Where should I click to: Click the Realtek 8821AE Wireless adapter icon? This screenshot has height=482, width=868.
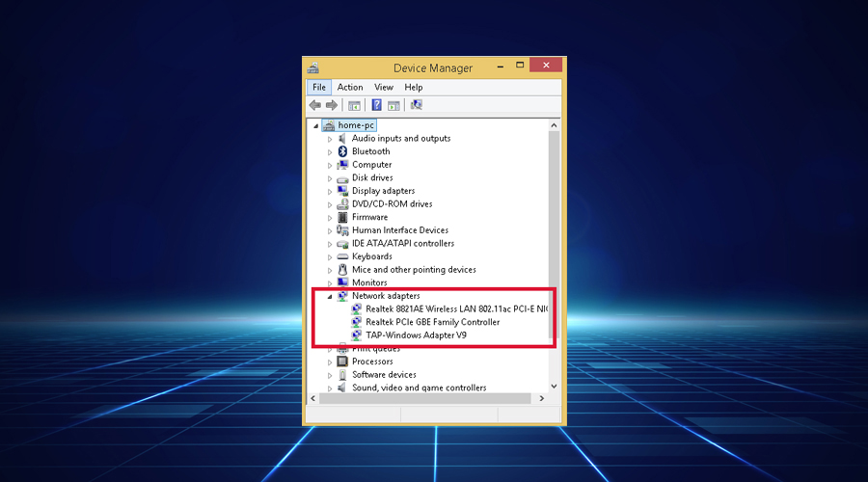pyautogui.click(x=357, y=308)
